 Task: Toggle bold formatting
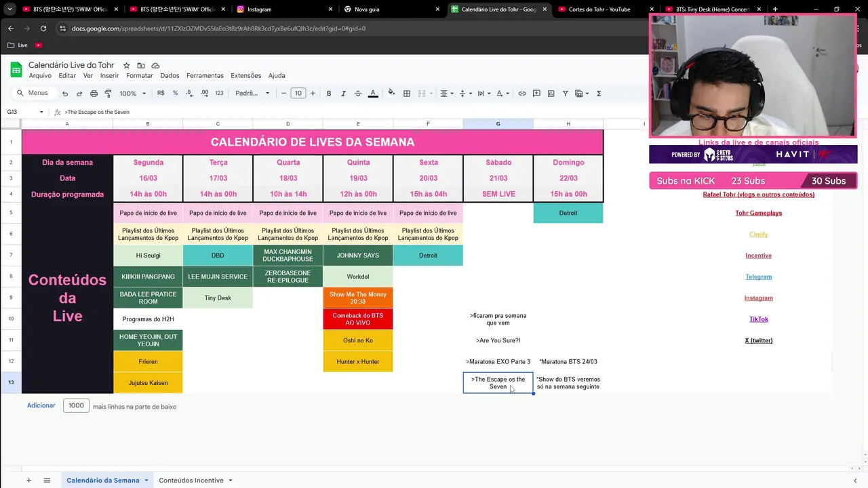coord(329,94)
